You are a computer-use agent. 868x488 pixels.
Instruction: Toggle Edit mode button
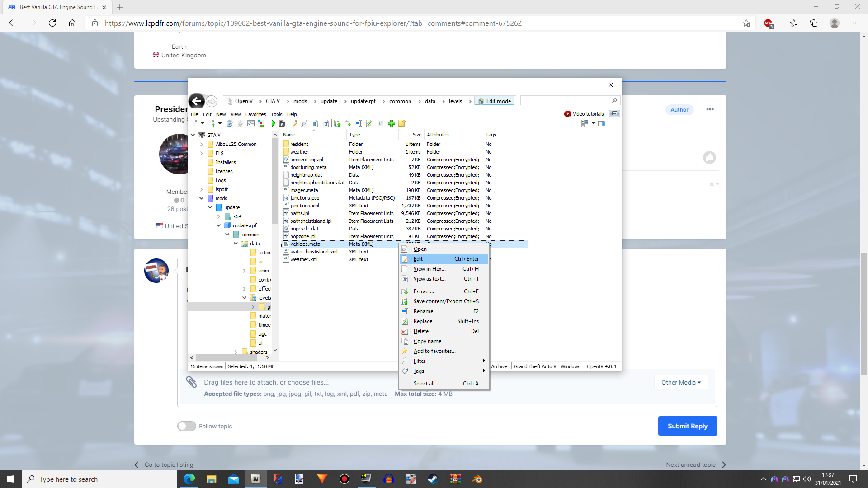click(495, 101)
